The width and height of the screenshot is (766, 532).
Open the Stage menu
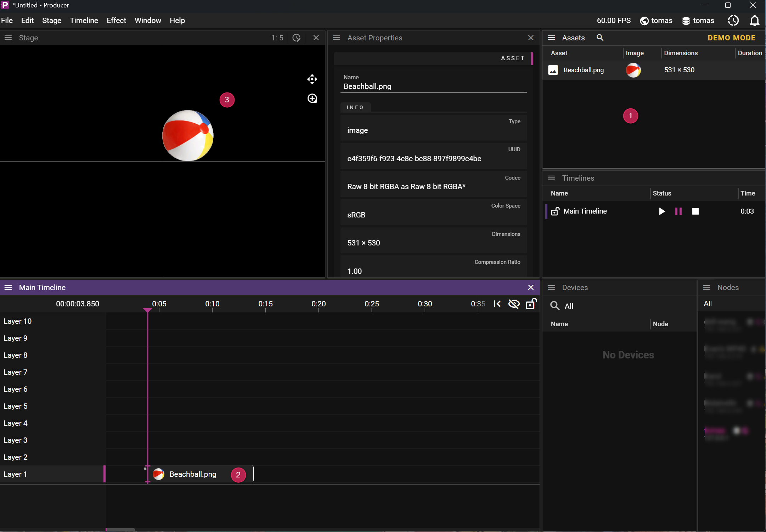point(52,21)
